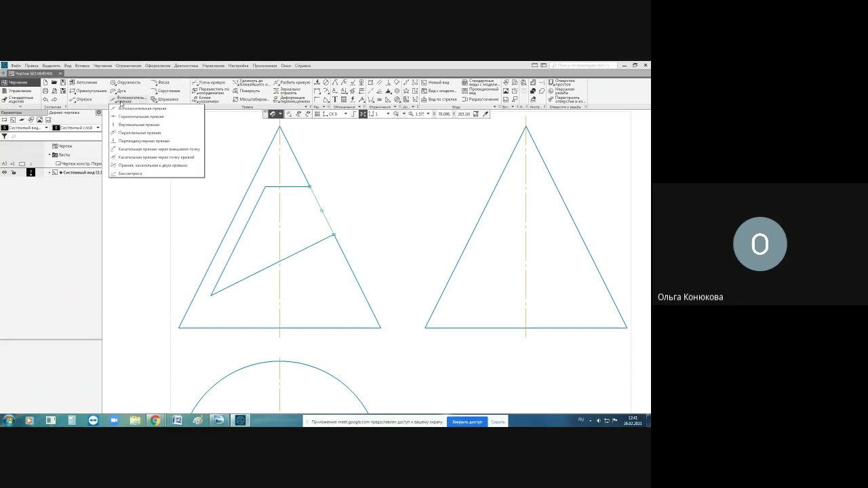Choose Масштабировать scale tool

click(250, 99)
